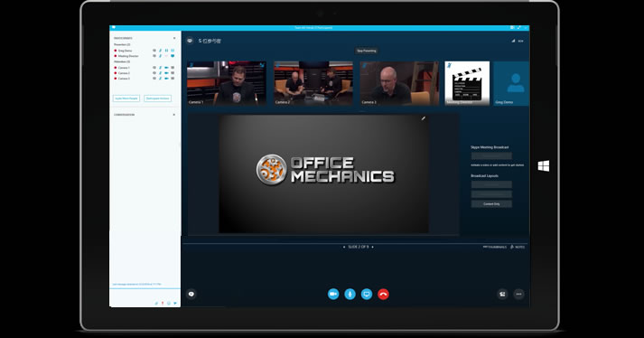This screenshot has height=338, width=644.
Task: Click Greg Demo pause icon in list
Action: tap(166, 51)
